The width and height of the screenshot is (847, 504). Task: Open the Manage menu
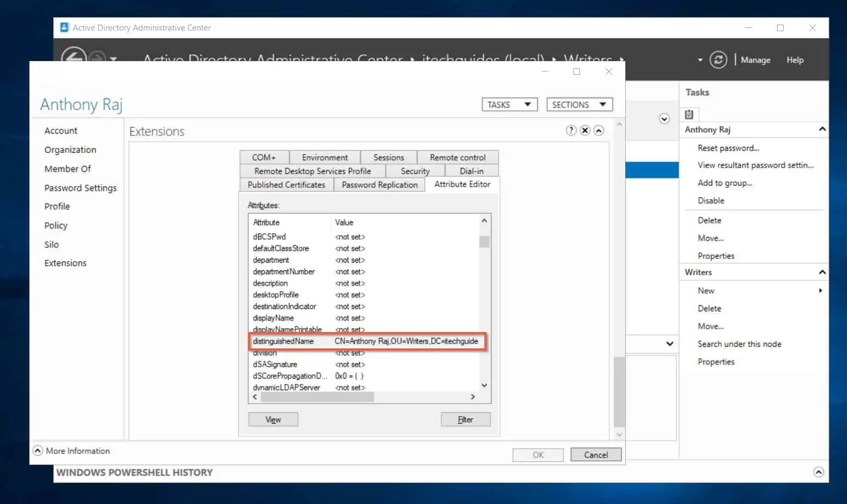pyautogui.click(x=755, y=60)
